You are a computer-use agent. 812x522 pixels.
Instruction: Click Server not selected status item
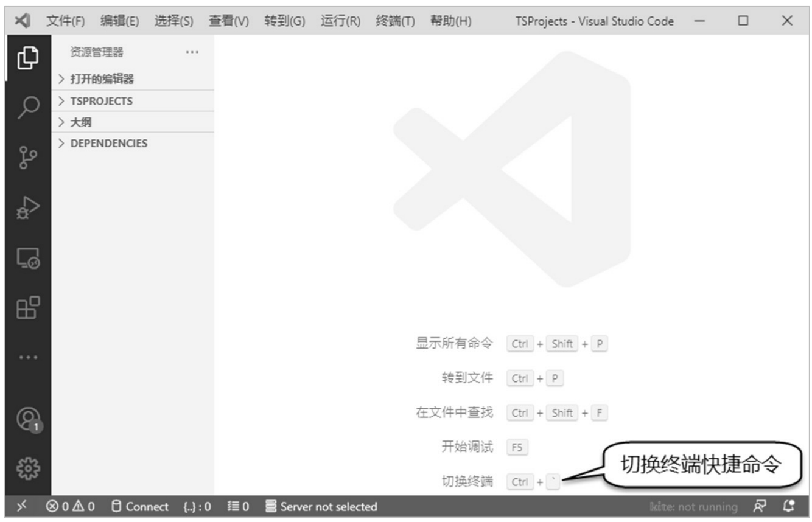click(321, 506)
